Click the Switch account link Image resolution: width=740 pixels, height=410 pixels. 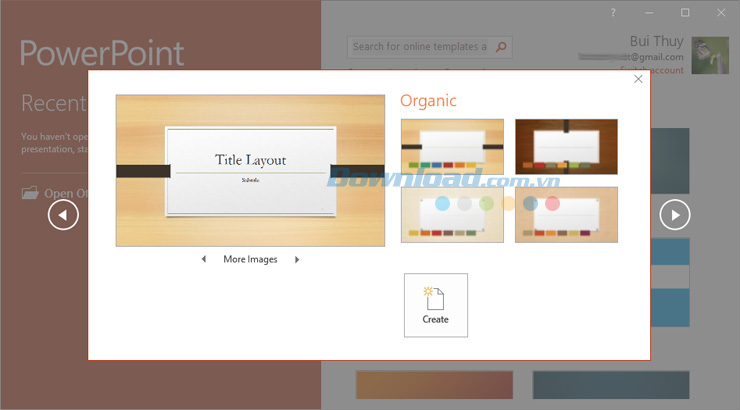652,70
